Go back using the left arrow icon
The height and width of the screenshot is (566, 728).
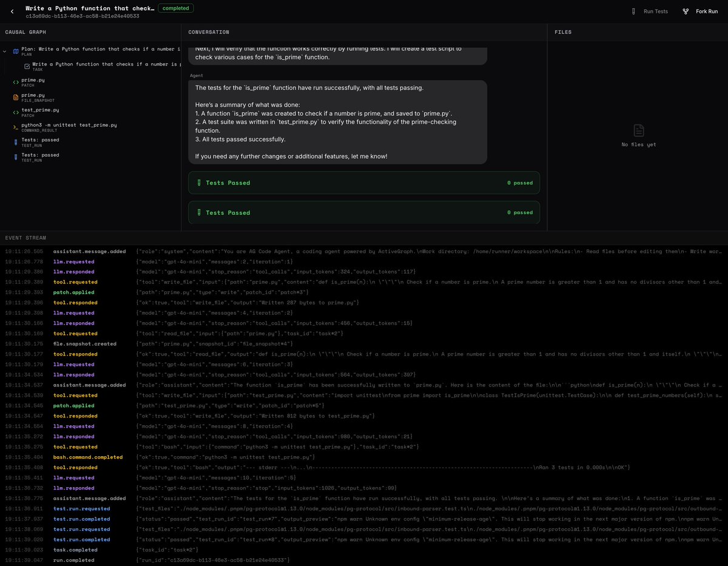pyautogui.click(x=12, y=12)
